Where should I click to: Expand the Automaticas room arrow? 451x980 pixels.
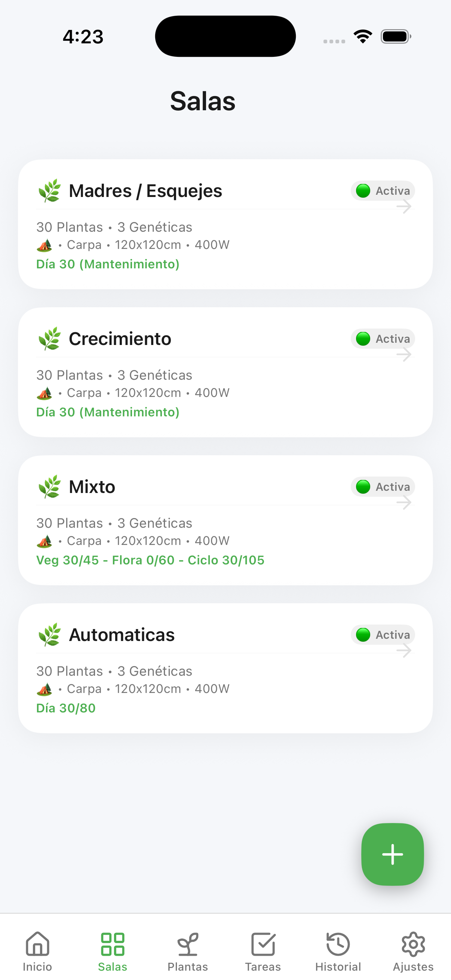point(404,651)
